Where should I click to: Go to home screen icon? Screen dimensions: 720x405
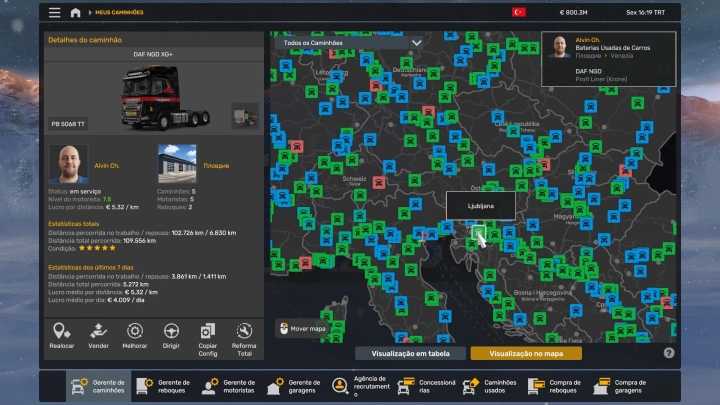point(75,12)
